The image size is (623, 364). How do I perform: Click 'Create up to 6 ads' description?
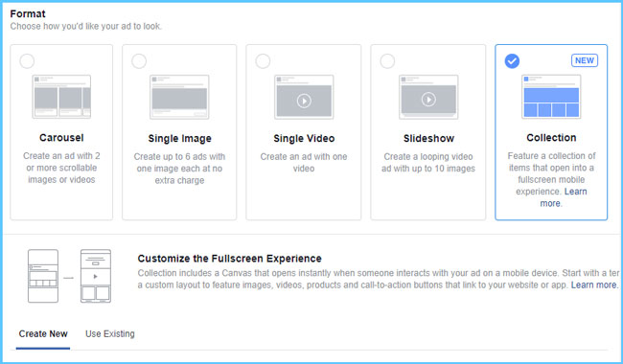coord(179,169)
